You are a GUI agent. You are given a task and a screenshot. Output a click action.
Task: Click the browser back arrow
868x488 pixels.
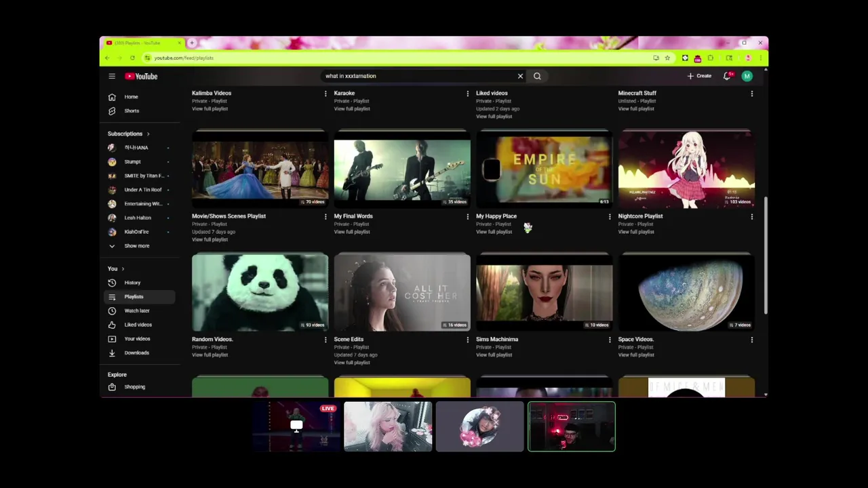point(107,58)
